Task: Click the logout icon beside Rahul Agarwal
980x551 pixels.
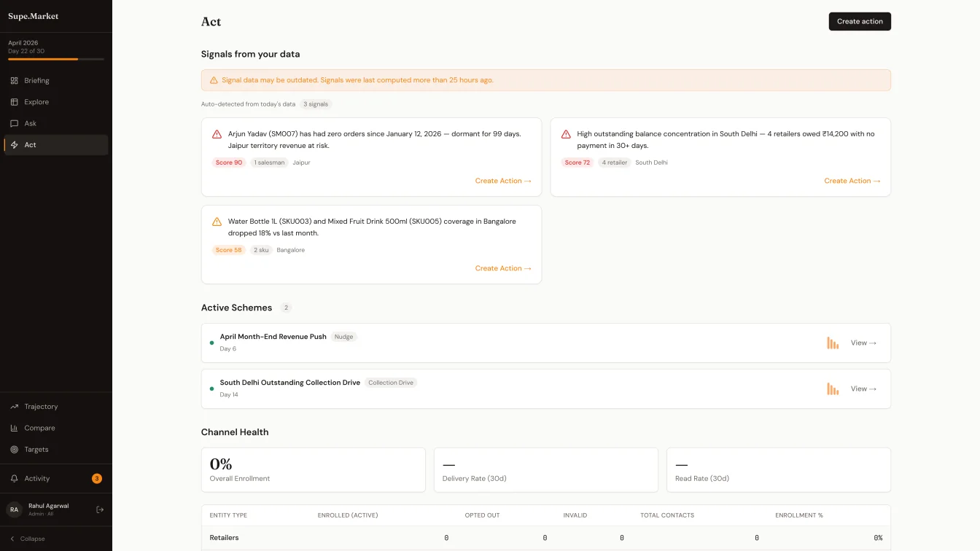Action: [100, 509]
